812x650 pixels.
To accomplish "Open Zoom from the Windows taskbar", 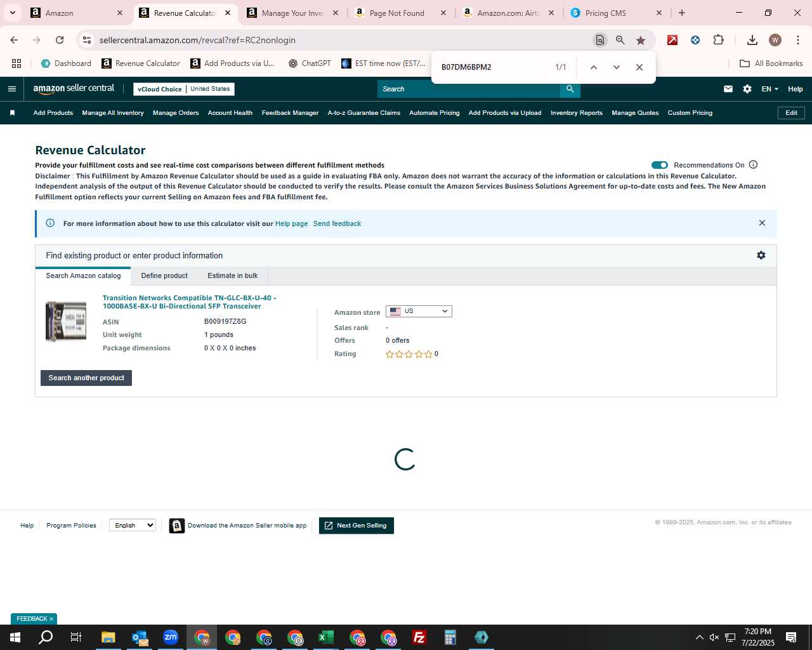I will coord(171,637).
